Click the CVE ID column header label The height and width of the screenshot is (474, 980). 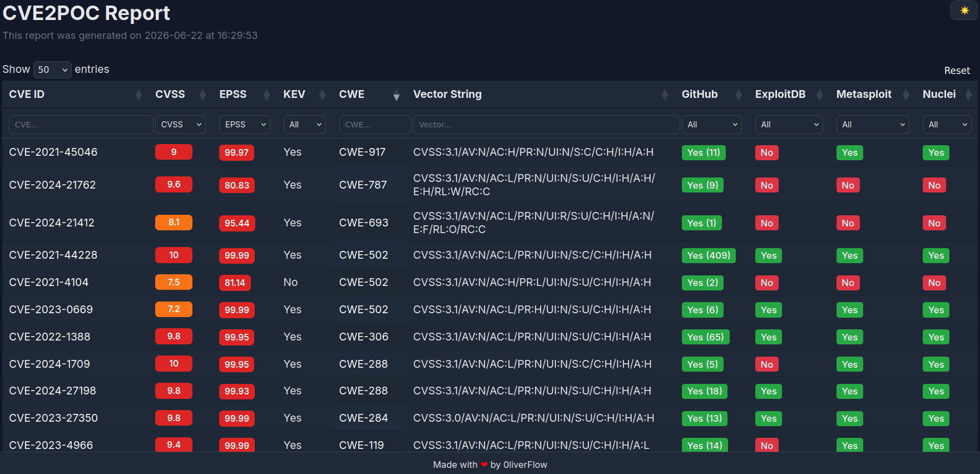27,94
